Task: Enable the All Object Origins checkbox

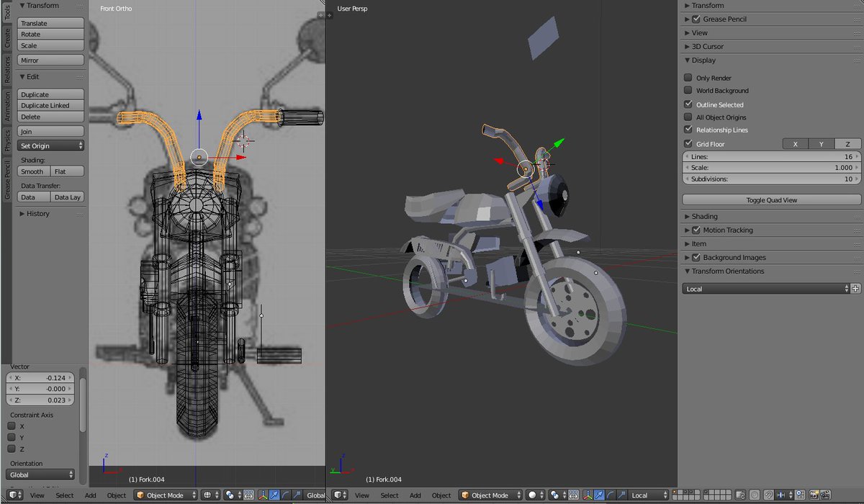Action: tap(688, 117)
